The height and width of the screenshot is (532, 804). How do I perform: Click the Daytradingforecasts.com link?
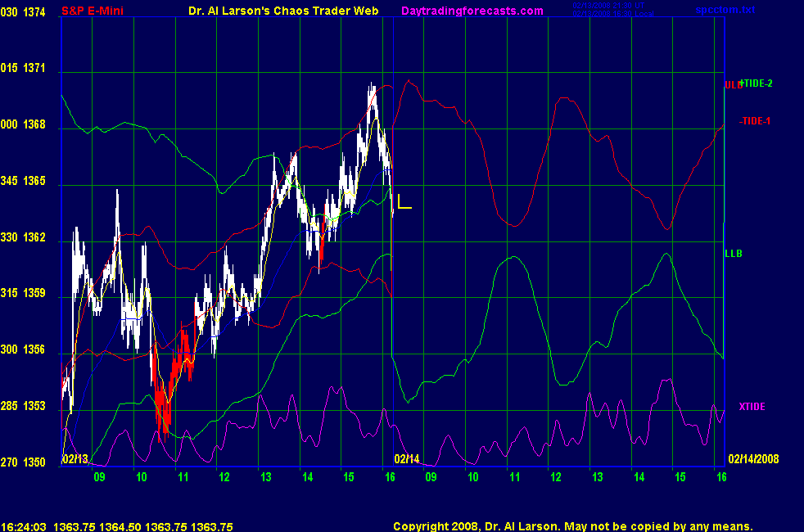pyautogui.click(x=472, y=11)
